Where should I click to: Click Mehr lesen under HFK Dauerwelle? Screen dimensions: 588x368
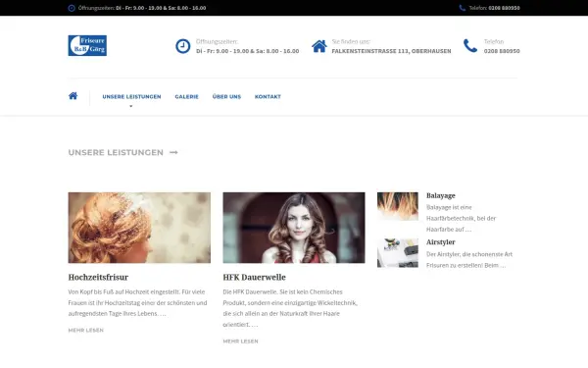240,341
